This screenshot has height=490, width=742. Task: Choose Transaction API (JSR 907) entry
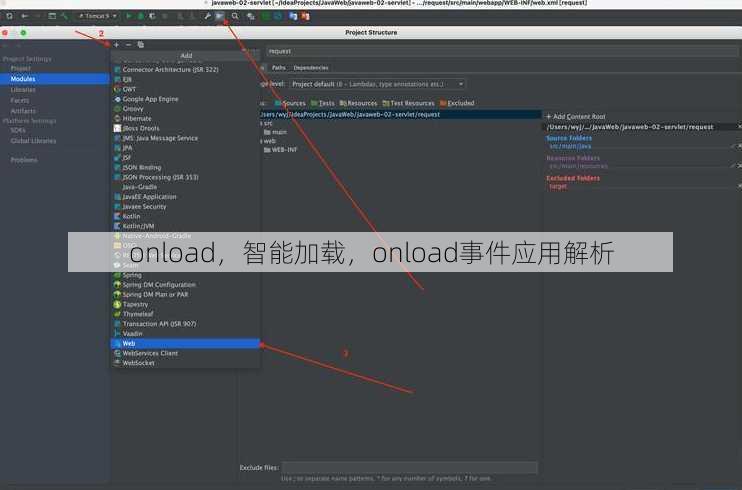[186, 324]
